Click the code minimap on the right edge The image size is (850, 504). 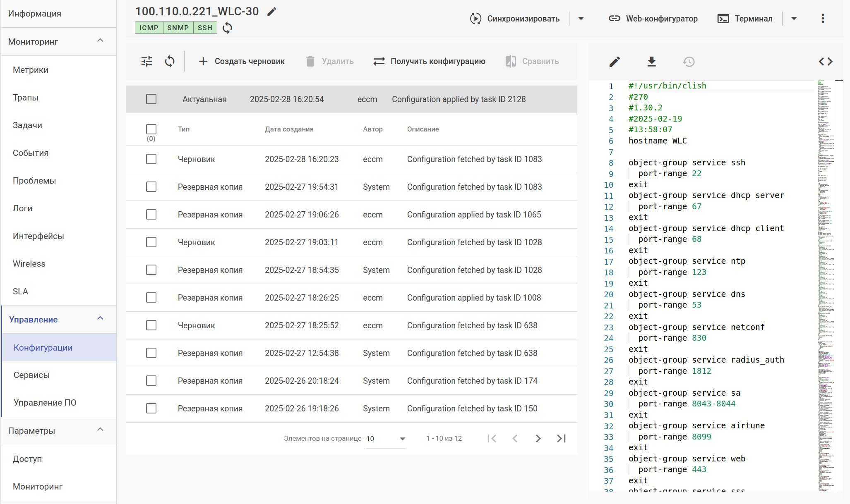[826, 248]
